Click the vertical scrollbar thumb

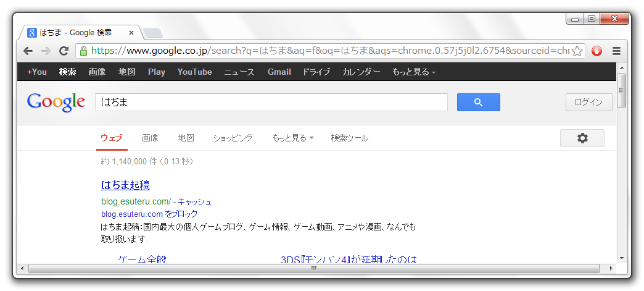click(x=621, y=90)
